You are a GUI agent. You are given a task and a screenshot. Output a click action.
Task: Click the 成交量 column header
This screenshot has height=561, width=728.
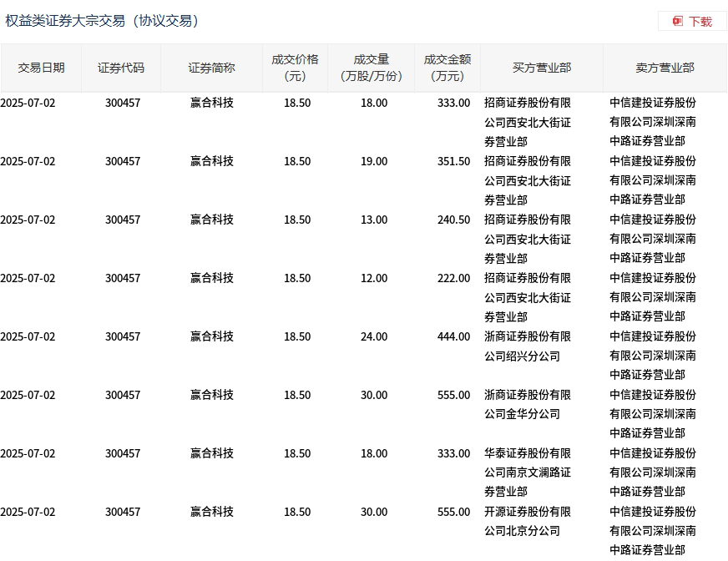coord(372,68)
